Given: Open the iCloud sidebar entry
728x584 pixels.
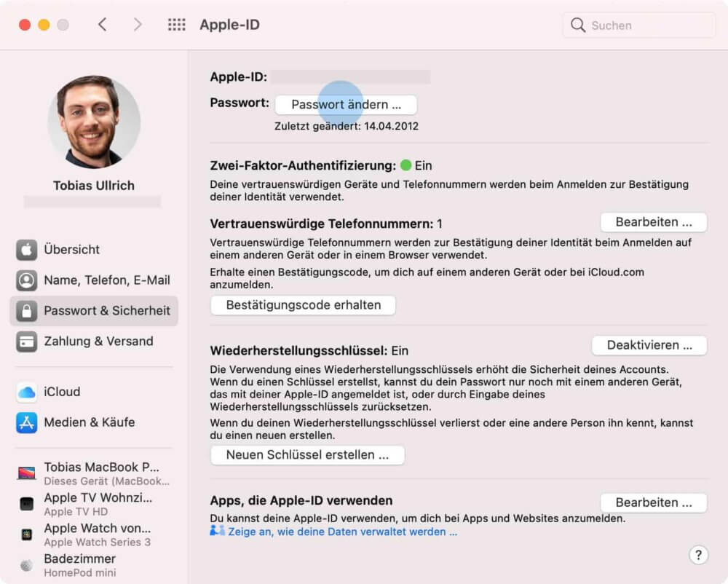Looking at the screenshot, I should coord(94,392).
